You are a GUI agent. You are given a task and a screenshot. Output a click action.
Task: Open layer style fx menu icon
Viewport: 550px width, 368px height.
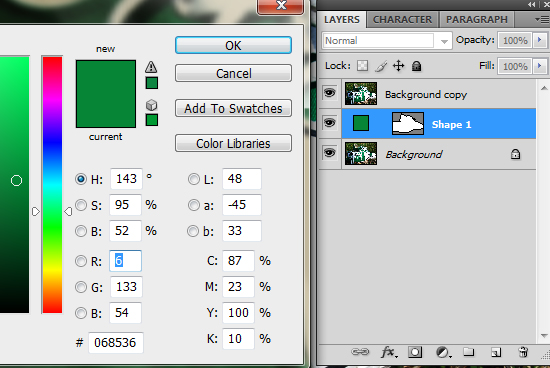389,352
